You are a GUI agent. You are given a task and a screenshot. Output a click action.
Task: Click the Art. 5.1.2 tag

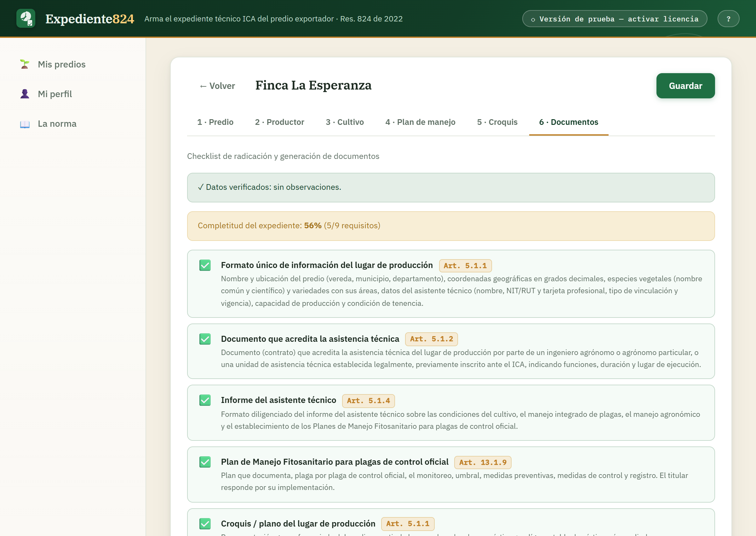[431, 339]
